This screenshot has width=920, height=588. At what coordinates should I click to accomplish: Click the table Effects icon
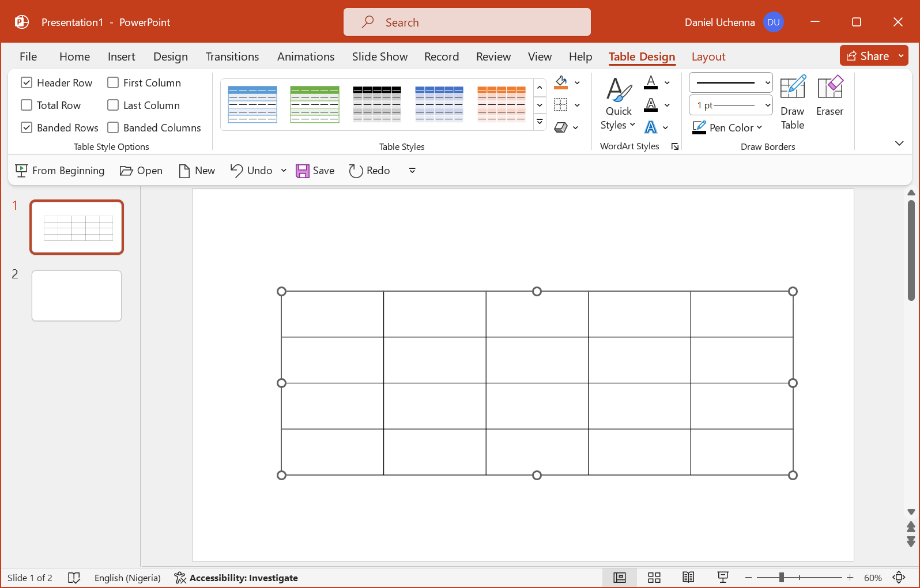point(561,127)
